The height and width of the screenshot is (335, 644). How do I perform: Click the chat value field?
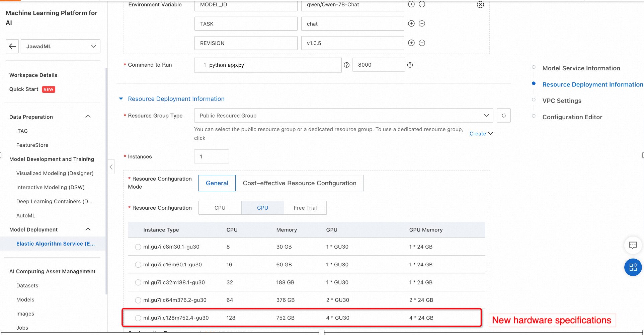point(352,24)
